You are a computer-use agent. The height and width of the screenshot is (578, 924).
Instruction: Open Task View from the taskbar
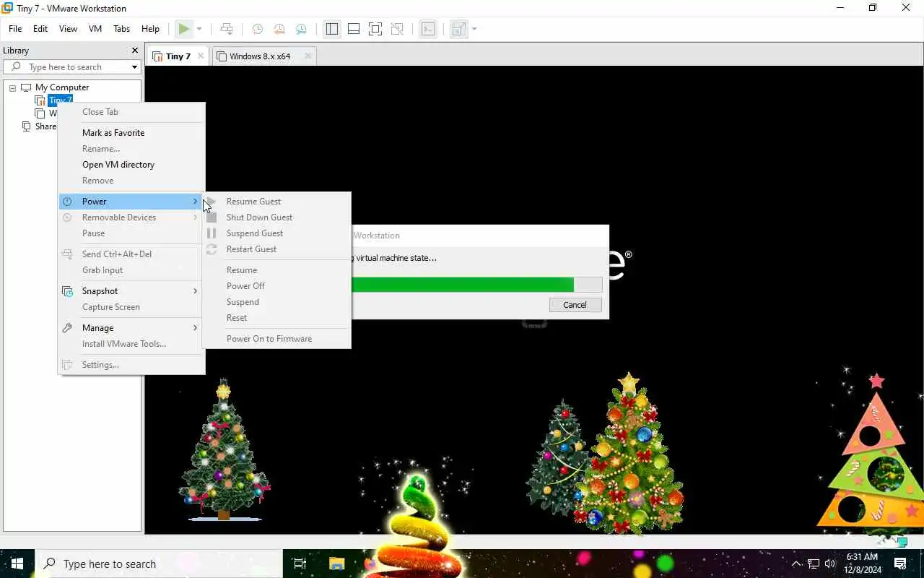coord(300,564)
